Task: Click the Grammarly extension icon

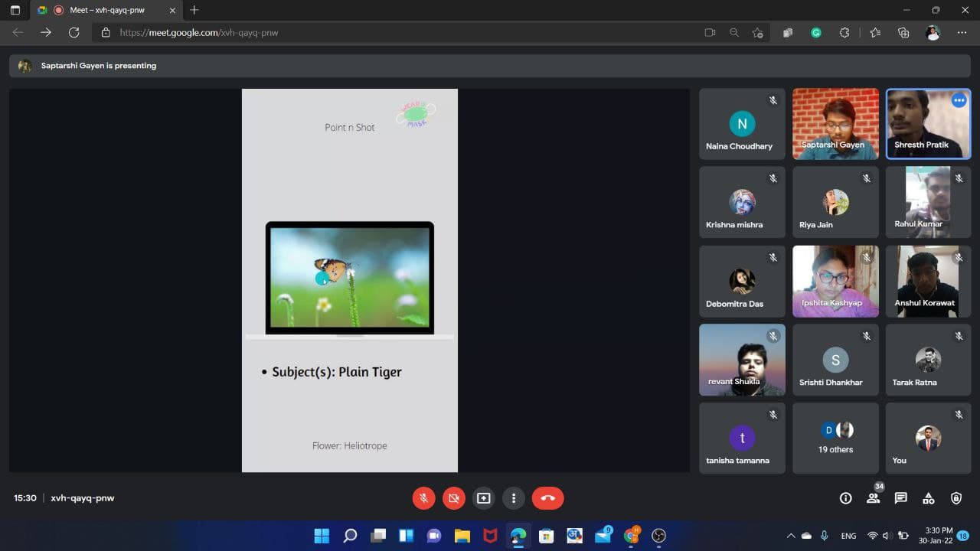Action: click(x=816, y=33)
